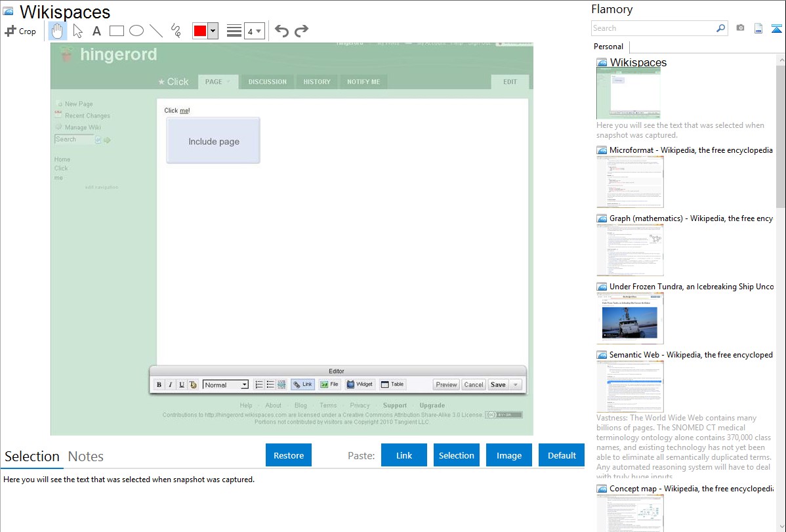Paste as Image button

[x=508, y=455]
